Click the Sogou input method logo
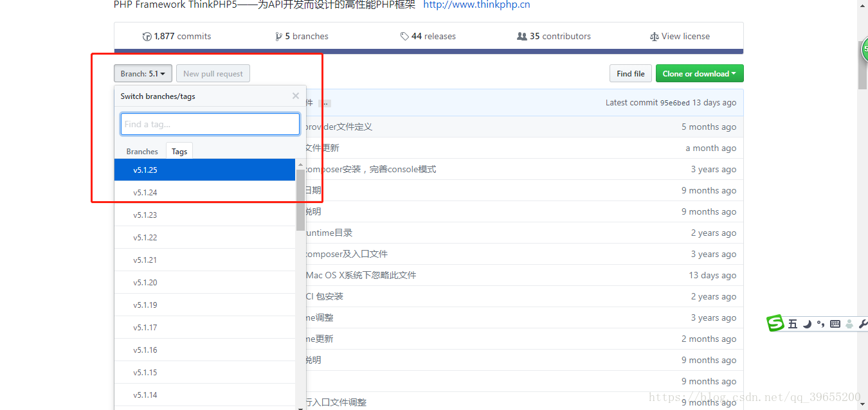Viewport: 868px width, 410px height. click(775, 323)
